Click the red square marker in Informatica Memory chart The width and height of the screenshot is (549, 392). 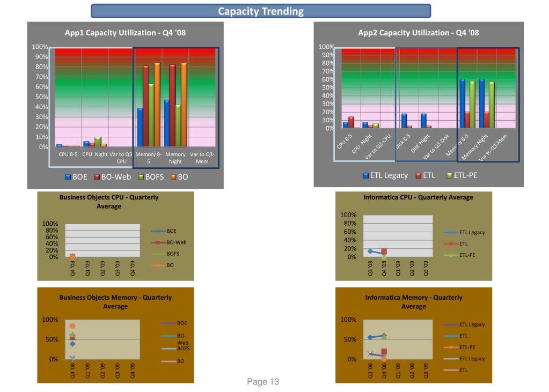click(384, 351)
